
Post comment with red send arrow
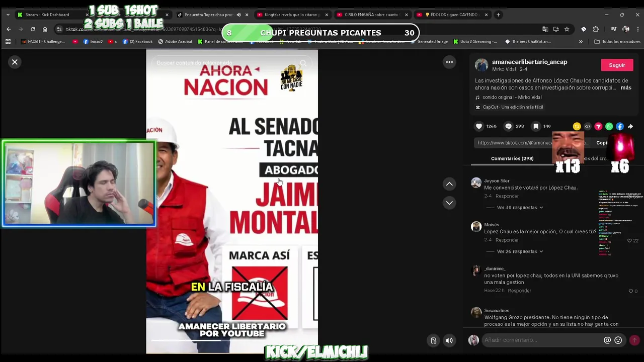(x=634, y=340)
